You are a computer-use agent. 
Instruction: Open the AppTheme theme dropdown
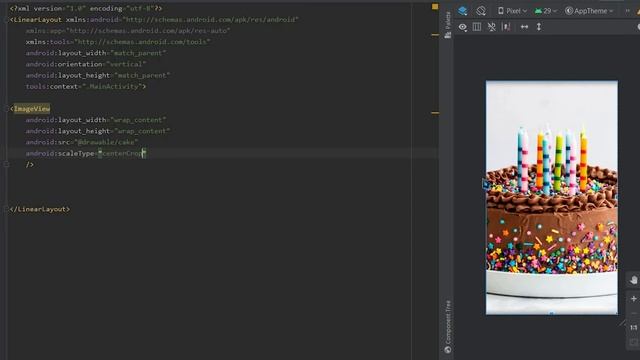click(589, 11)
